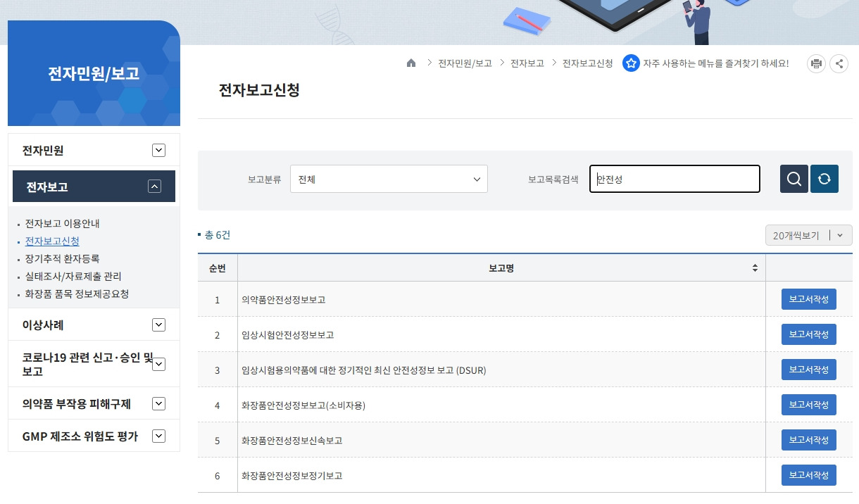Click the star favorite icon near breadcrumb
Image resolution: width=859 pixels, height=504 pixels.
point(631,63)
